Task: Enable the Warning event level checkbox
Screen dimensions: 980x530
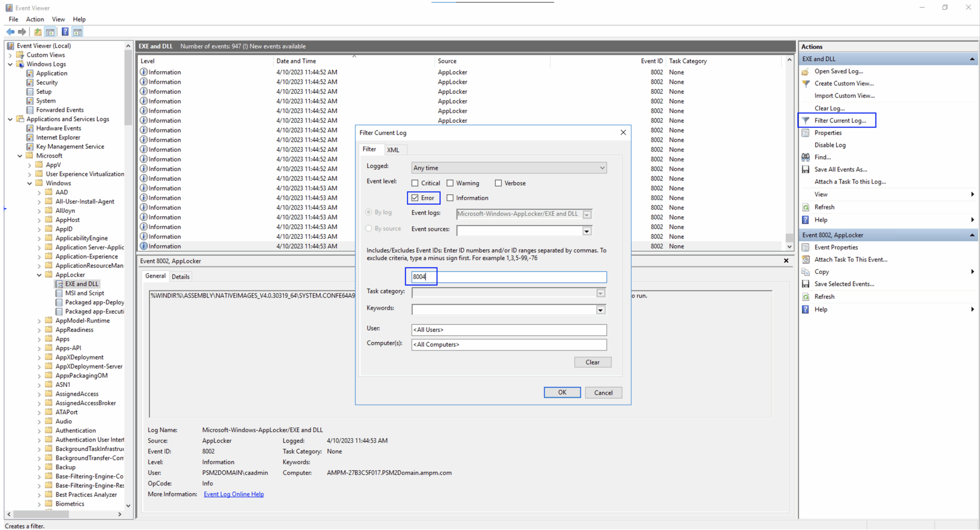Action: (x=450, y=183)
